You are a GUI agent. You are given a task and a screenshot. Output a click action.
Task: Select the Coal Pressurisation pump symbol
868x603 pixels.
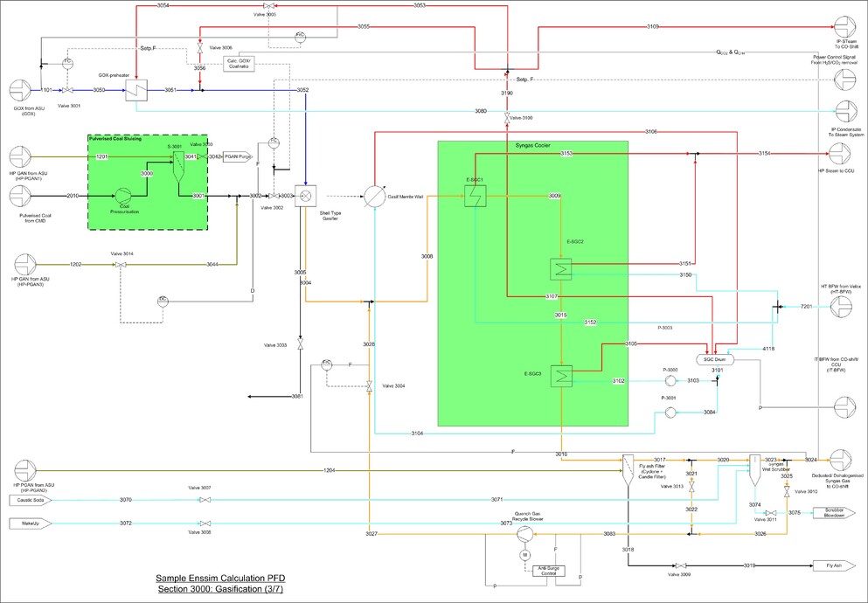click(123, 196)
